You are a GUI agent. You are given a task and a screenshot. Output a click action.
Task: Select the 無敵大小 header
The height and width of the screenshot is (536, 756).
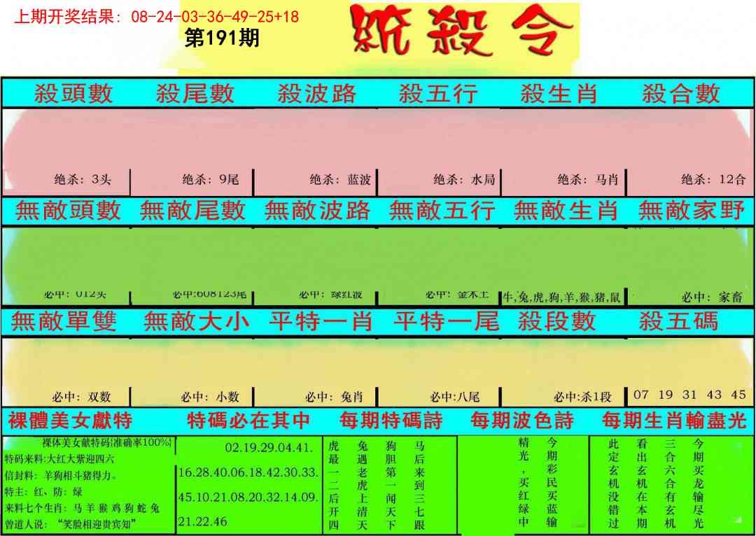(x=196, y=321)
